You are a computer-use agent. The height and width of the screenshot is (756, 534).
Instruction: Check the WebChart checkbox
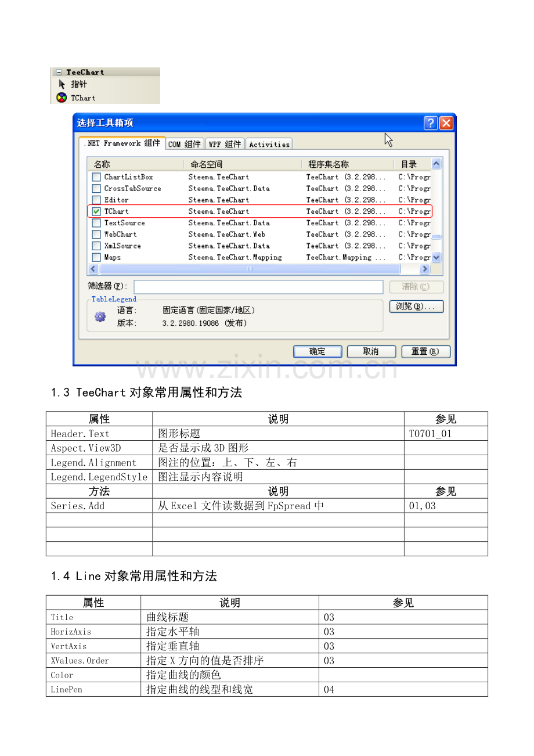(96, 235)
